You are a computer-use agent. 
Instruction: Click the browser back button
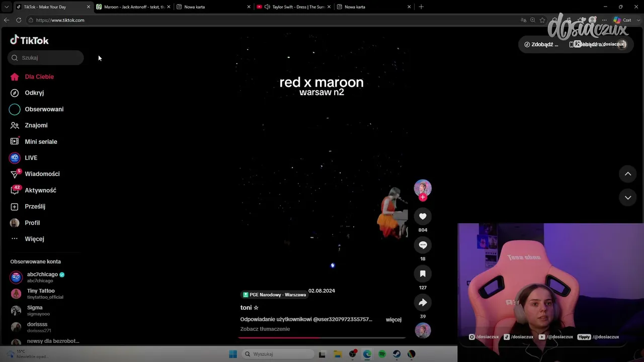pos(7,20)
